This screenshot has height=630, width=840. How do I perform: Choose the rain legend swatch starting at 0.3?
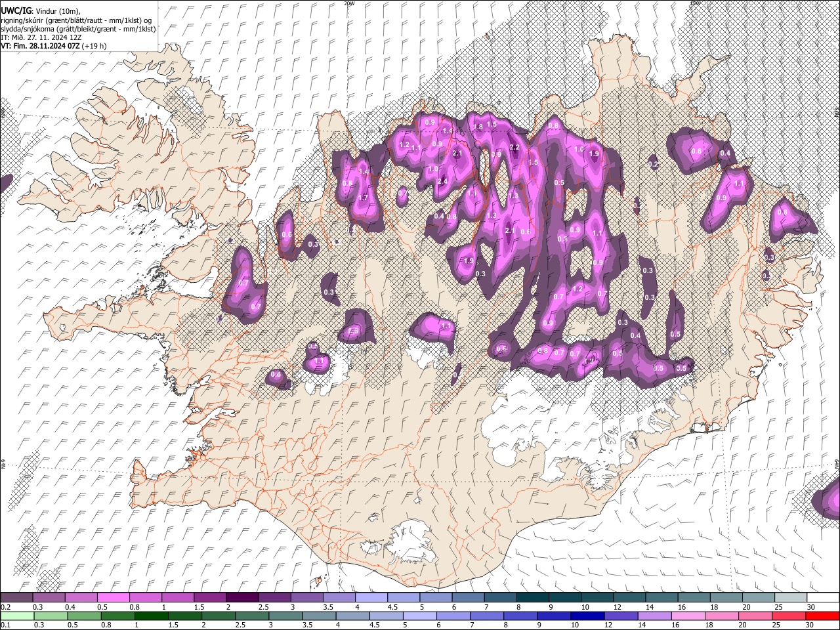click(x=50, y=616)
